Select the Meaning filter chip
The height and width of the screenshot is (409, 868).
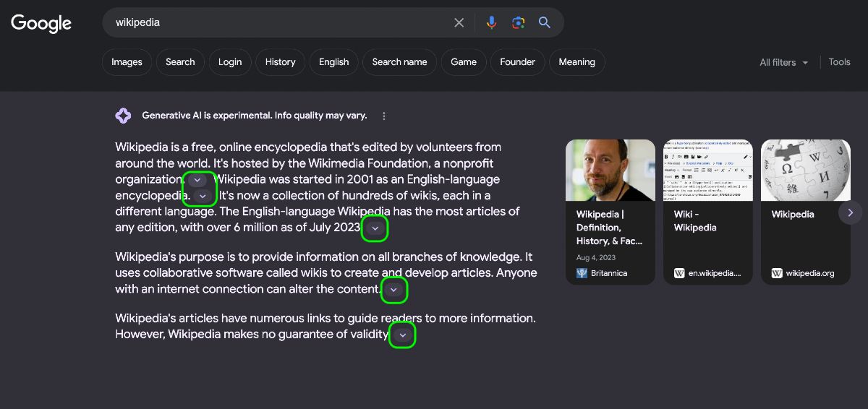[577, 62]
